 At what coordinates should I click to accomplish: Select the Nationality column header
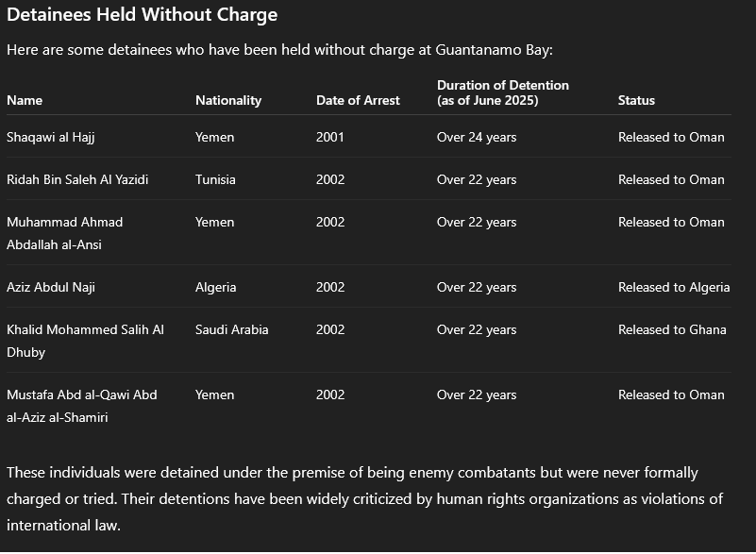[228, 100]
